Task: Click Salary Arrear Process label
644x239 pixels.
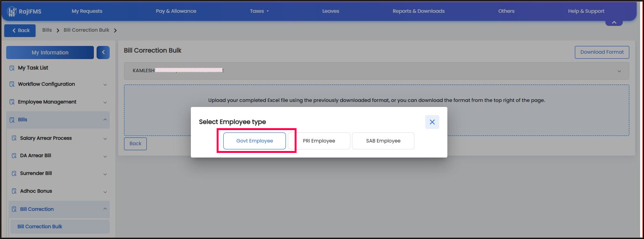Action: pyautogui.click(x=46, y=138)
